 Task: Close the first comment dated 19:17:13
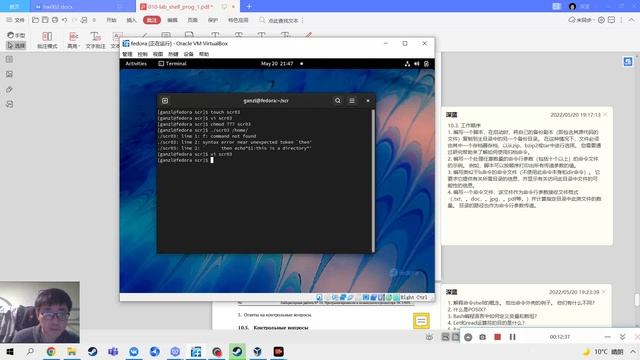(605, 115)
